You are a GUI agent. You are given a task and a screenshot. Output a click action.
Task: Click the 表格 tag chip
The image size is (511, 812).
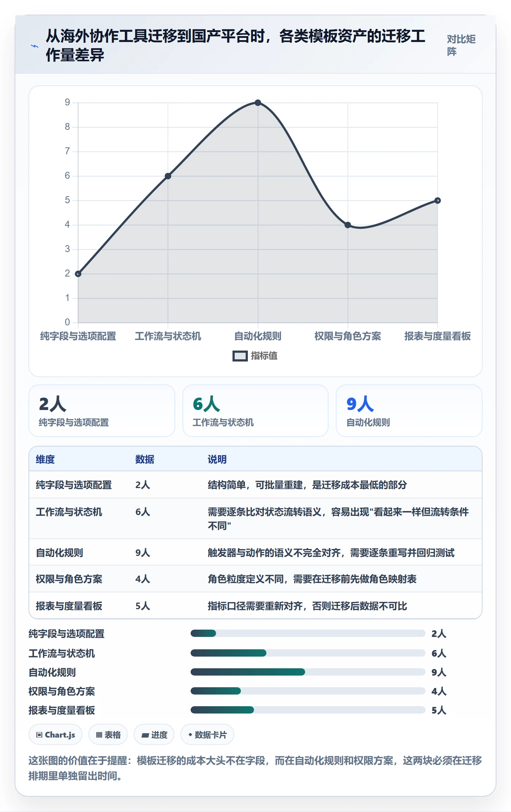[x=108, y=735]
